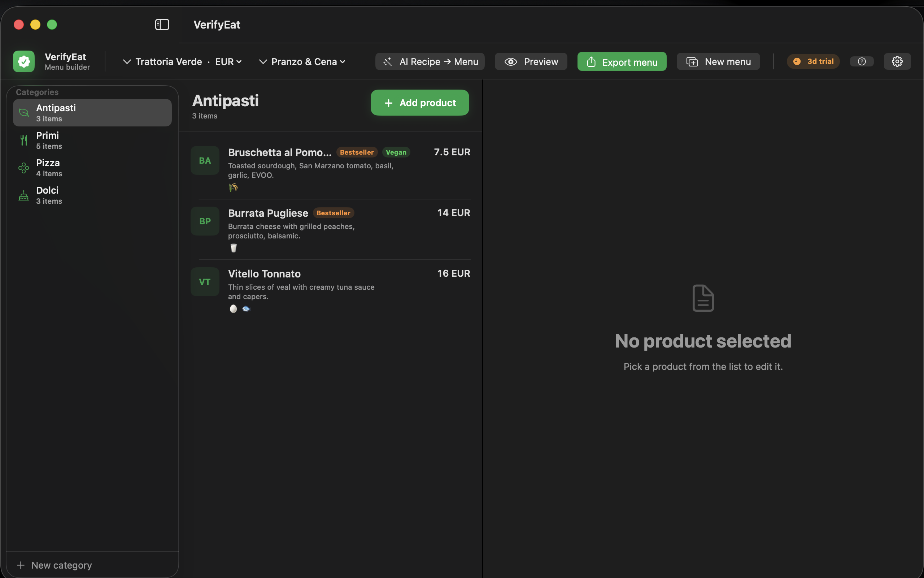Click the yellow minimize window button

click(35, 25)
